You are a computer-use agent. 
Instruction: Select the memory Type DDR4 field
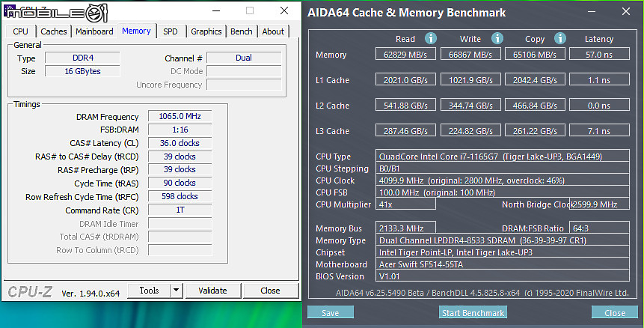[82, 58]
